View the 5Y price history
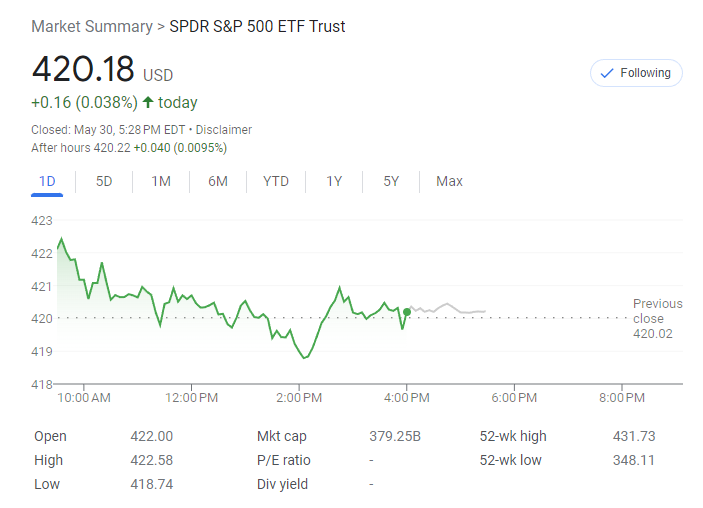Image resolution: width=703 pixels, height=508 pixels. click(391, 181)
